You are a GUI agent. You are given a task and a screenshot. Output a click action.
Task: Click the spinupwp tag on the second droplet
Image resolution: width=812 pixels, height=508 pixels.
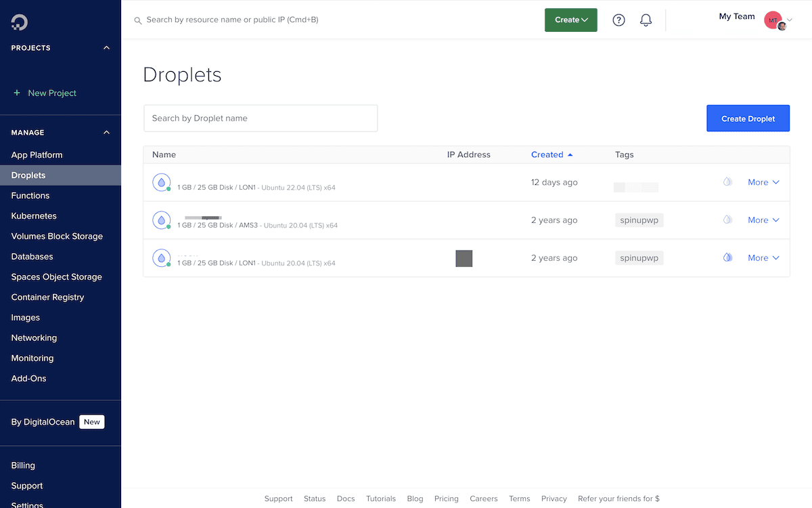click(x=639, y=219)
